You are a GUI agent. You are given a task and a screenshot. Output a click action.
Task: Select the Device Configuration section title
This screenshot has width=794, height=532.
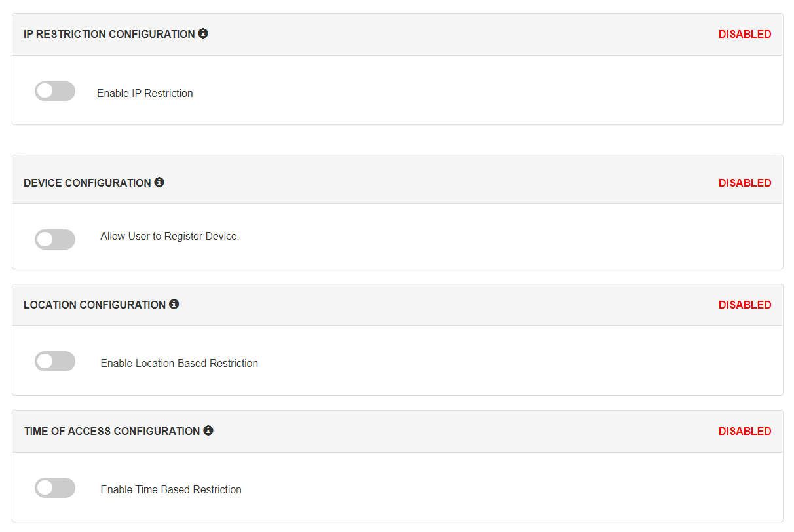click(87, 183)
